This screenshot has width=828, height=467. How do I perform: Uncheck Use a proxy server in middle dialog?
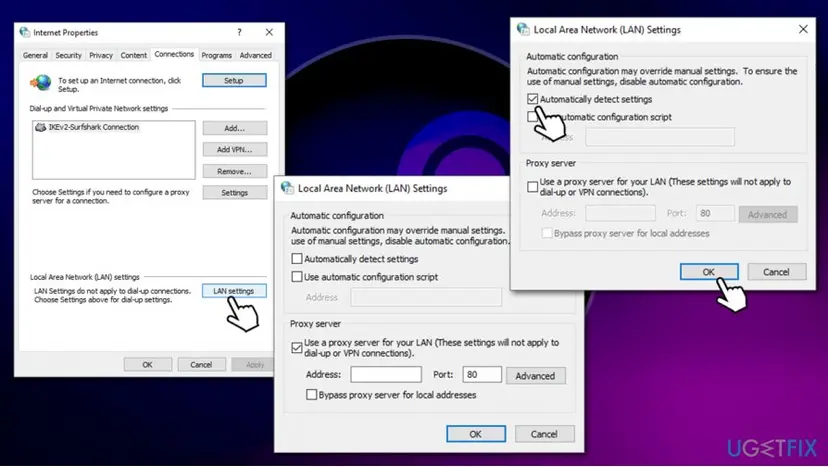click(297, 348)
